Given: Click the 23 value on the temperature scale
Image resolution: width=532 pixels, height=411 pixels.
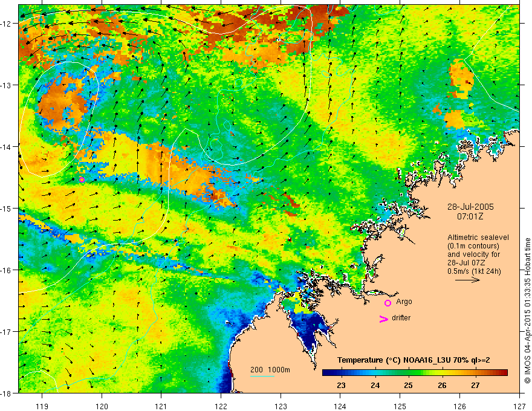Looking at the screenshot, I should 341,385.
